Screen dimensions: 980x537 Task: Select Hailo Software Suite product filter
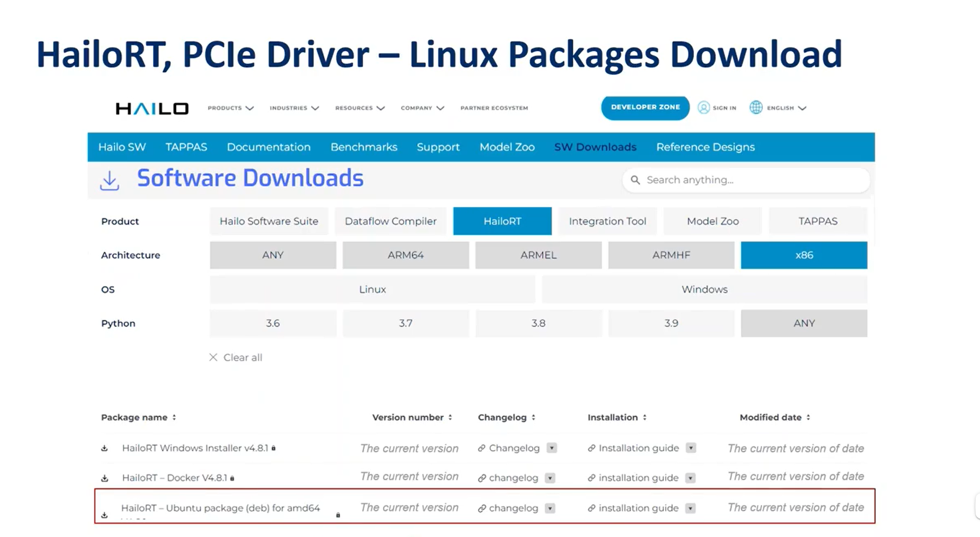click(x=269, y=221)
